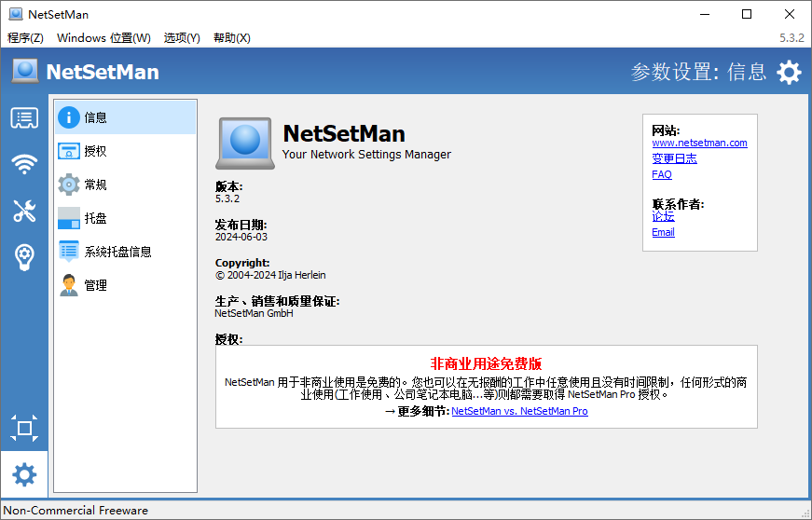This screenshot has height=520, width=812.
Task: Click the red 非商业用途免费版 heading
Action: point(487,363)
